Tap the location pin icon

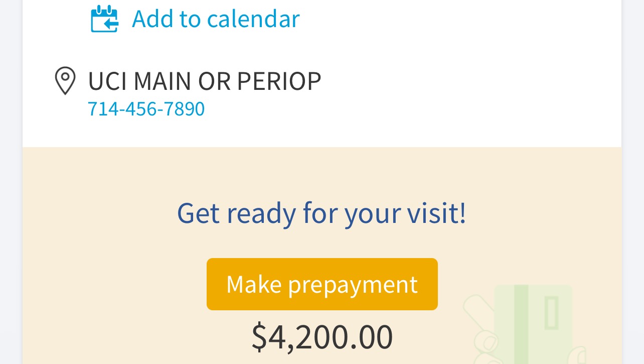tap(65, 80)
